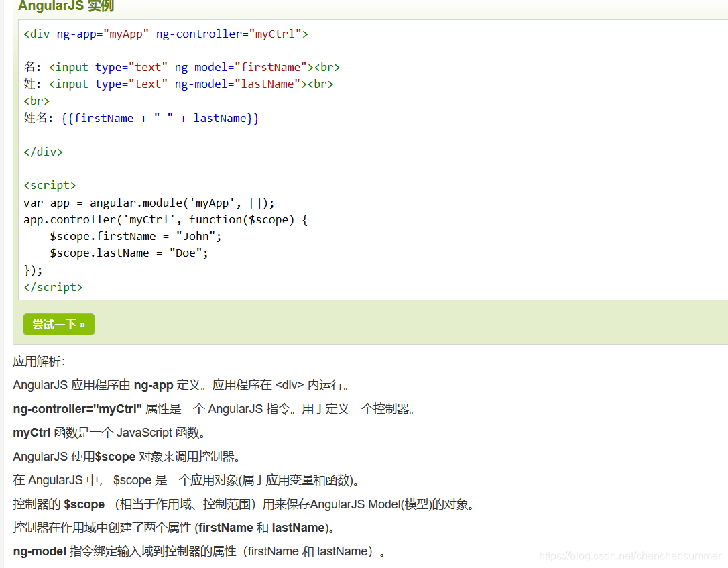Click the {{firstName + " " + lastName}} expression
This screenshot has height=568, width=728.
[x=160, y=119]
